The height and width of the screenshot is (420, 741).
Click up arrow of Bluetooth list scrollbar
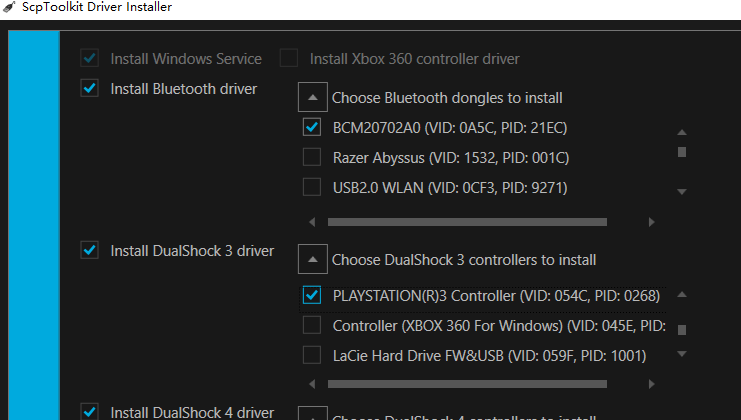click(681, 132)
